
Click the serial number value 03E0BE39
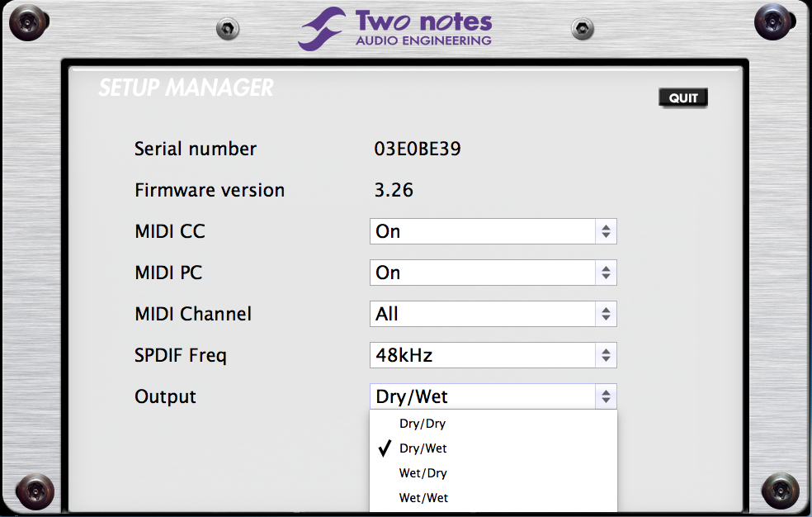coord(418,149)
